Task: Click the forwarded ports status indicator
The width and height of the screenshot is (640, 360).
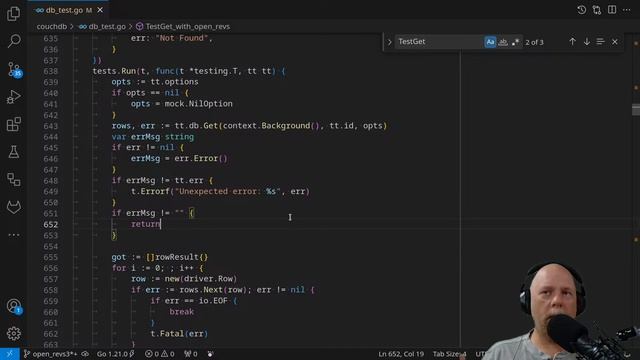Action: [191, 354]
